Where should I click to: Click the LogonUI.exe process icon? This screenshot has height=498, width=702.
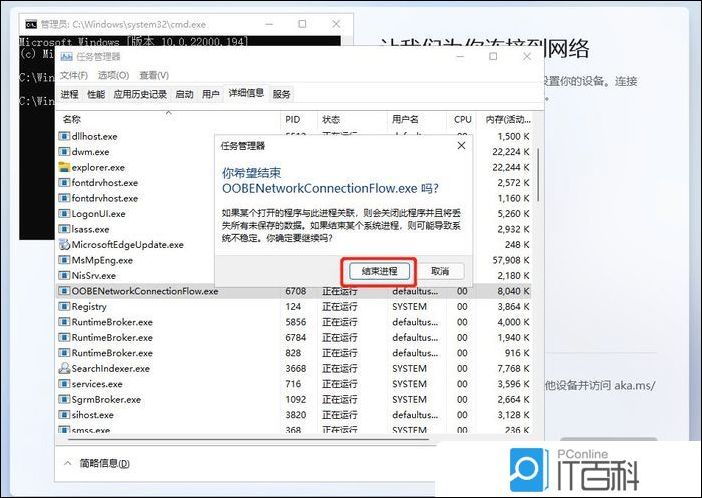tap(64, 214)
